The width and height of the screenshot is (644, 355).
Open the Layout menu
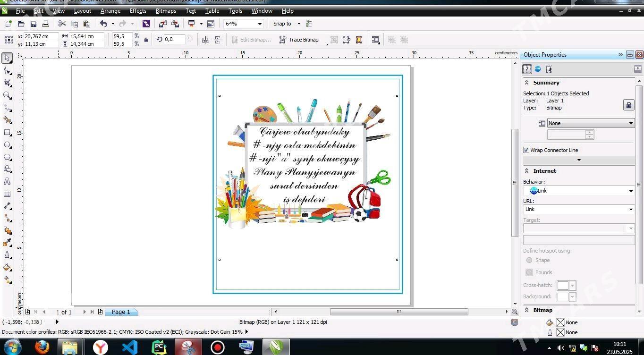[x=82, y=11]
